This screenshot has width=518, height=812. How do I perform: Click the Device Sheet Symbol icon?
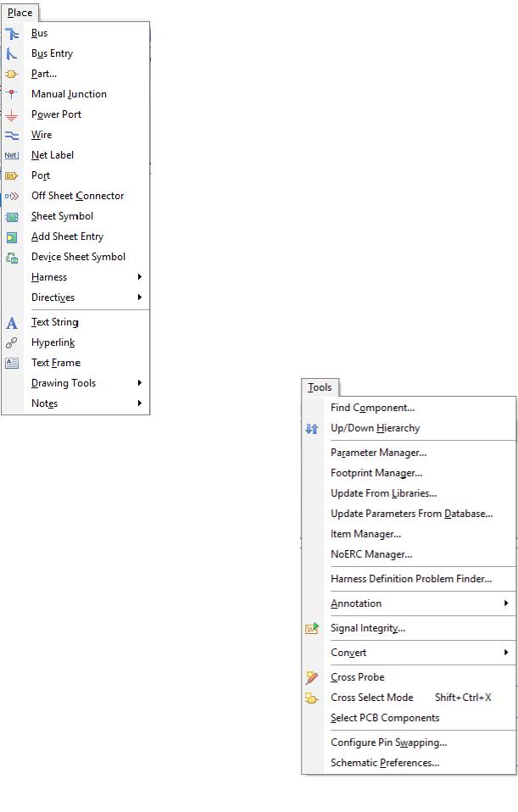(12, 258)
